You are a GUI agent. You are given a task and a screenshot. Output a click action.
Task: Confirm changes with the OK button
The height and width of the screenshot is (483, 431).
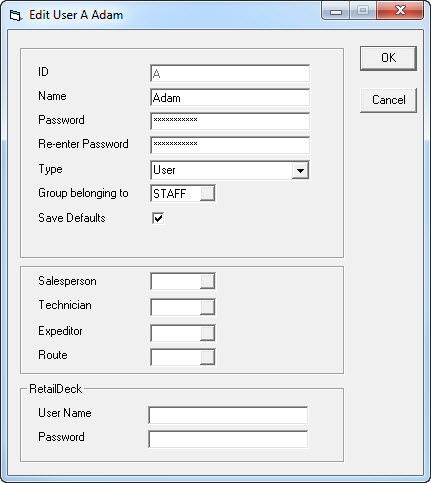tap(388, 58)
